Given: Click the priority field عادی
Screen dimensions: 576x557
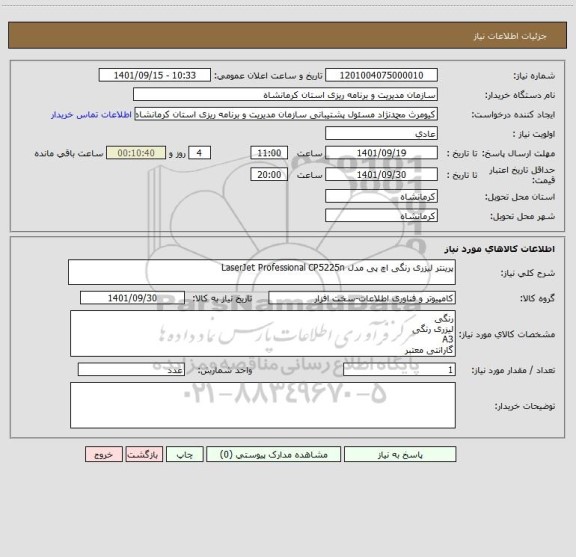Looking at the screenshot, I should tap(381, 133).
